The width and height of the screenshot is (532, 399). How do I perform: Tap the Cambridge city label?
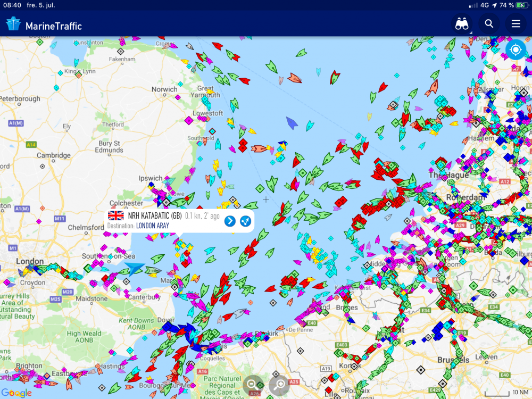click(54, 155)
